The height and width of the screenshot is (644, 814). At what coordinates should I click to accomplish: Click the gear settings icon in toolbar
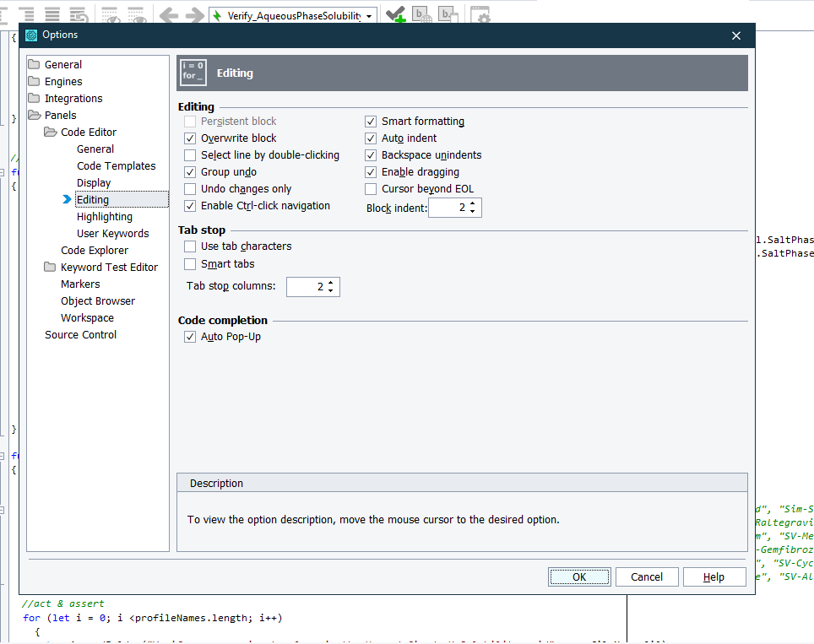(480, 15)
